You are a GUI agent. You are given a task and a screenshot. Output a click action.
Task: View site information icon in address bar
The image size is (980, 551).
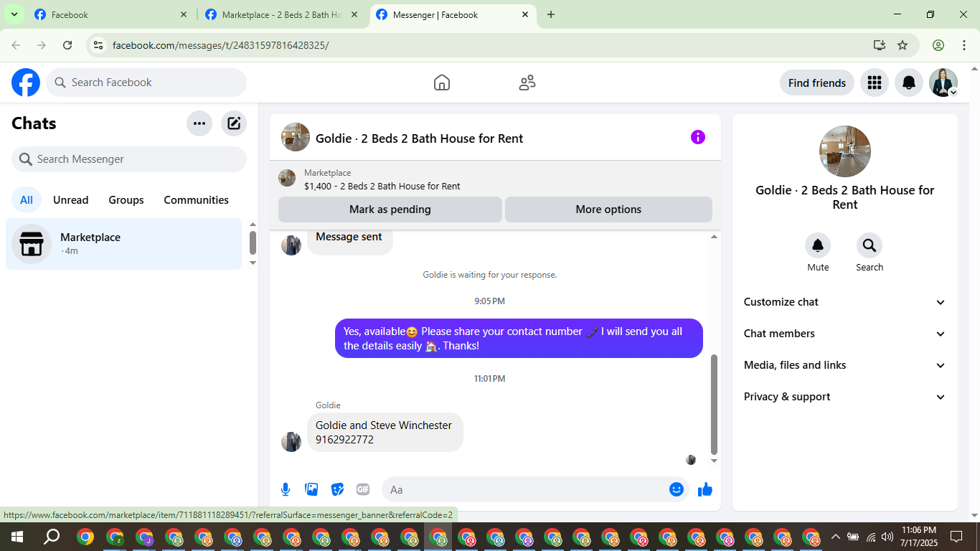98,45
